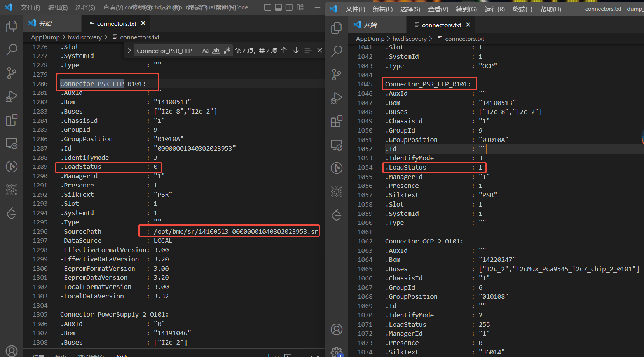Open Explorer in the left window's activity bar
Image resolution: width=644 pixels, height=357 pixels.
[x=12, y=26]
